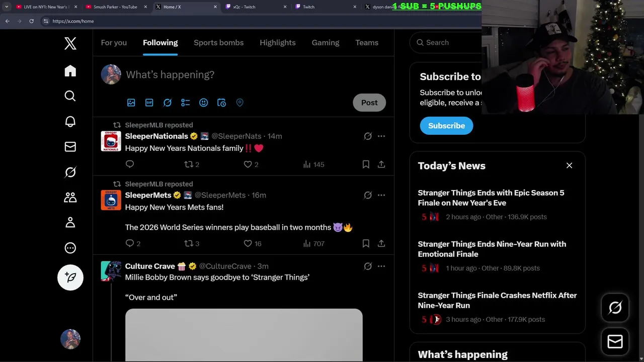Click the white compose post button
Viewport: 644px width, 362px height.
click(70, 278)
